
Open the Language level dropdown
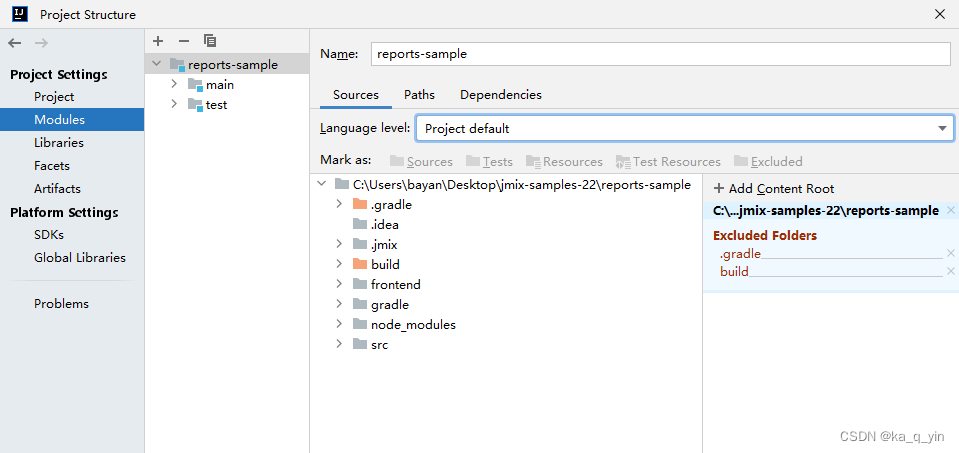point(684,128)
